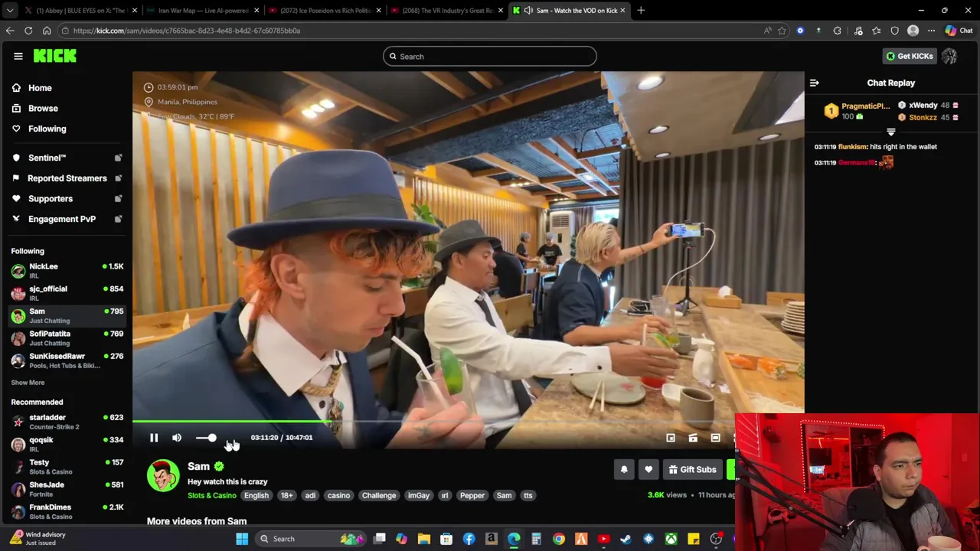Open Reported Streamers in sidebar
Screen dimensions: 980x551
(67, 178)
